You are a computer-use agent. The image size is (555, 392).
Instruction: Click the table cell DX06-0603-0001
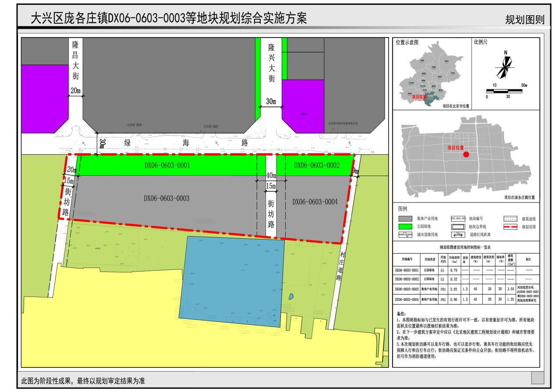(407, 270)
